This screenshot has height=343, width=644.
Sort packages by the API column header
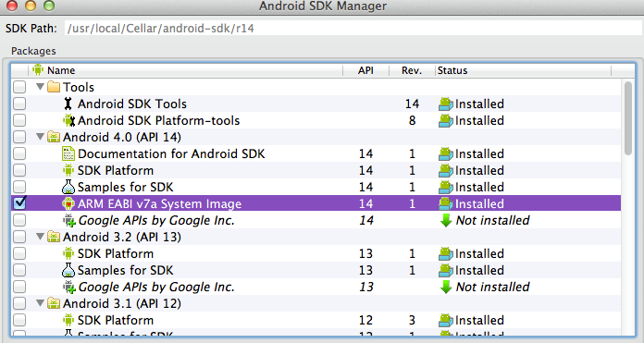click(x=365, y=70)
